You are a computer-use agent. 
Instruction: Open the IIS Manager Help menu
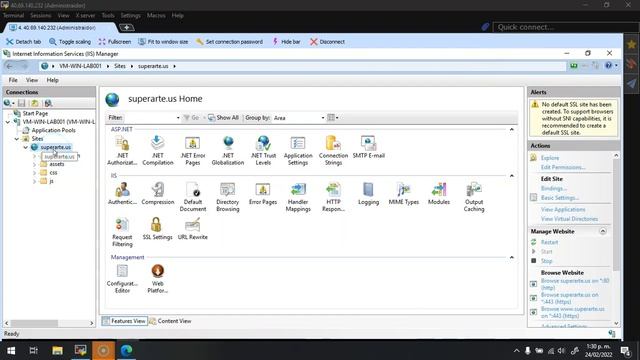(52, 80)
